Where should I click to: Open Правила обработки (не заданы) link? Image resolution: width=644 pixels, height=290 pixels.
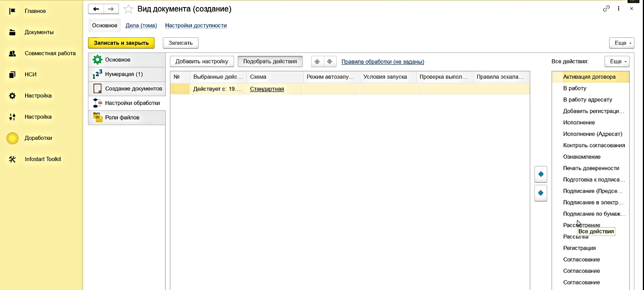coord(382,62)
